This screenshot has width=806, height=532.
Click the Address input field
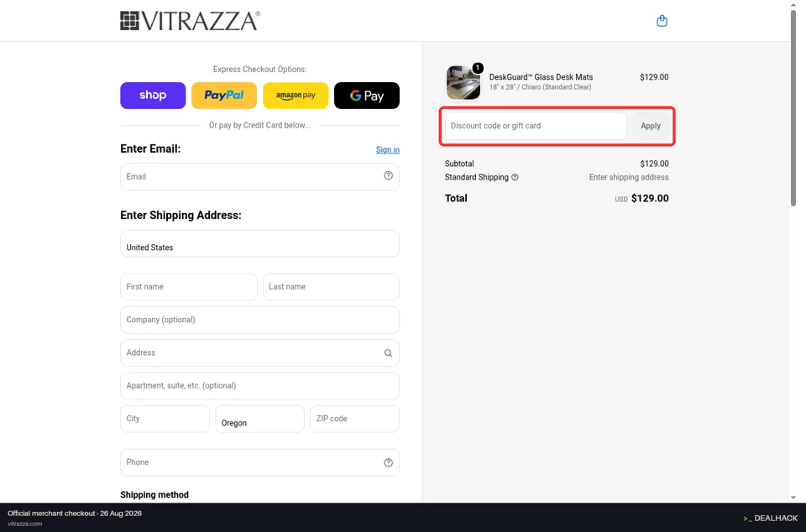tap(259, 352)
